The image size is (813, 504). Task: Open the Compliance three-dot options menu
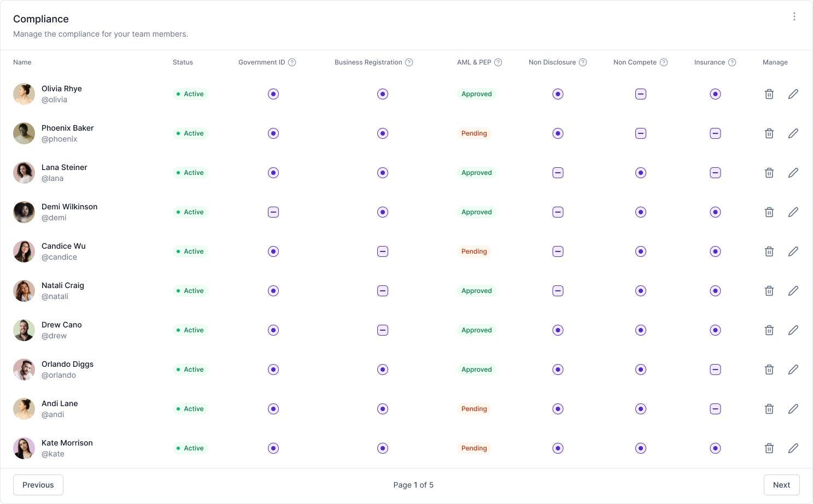(x=794, y=16)
